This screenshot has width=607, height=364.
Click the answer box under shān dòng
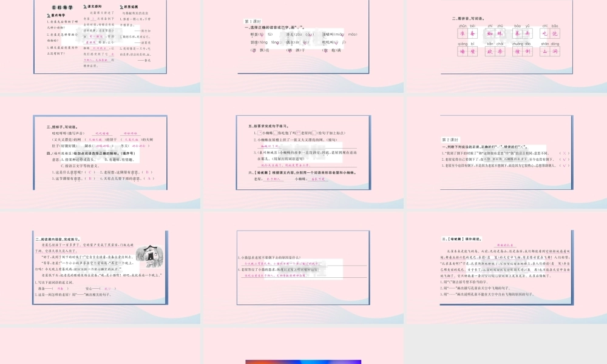tap(550, 52)
